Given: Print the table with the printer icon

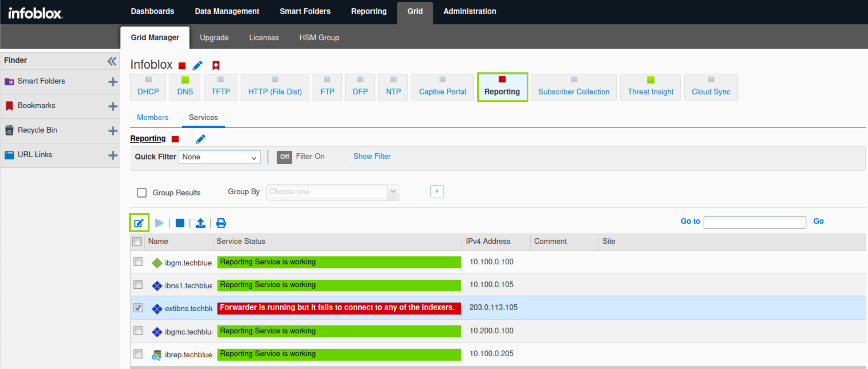Looking at the screenshot, I should [221, 223].
